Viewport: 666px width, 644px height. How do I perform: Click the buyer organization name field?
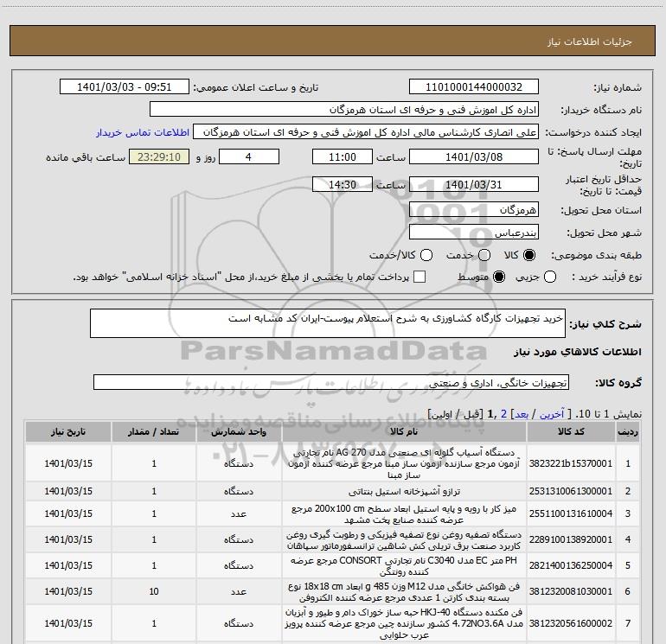click(x=344, y=110)
